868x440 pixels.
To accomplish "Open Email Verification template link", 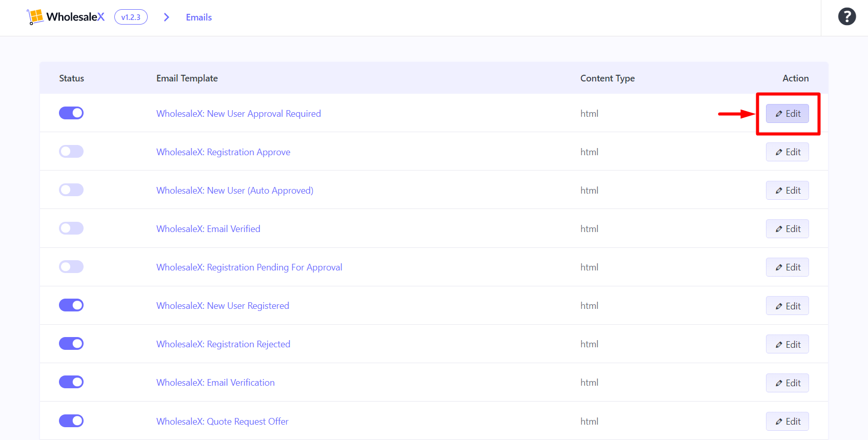I will pyautogui.click(x=215, y=383).
